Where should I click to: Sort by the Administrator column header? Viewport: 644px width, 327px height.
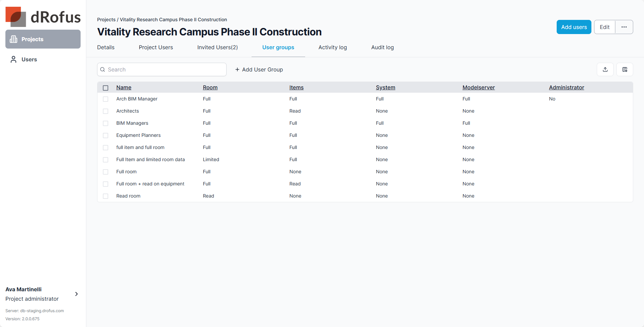pos(566,87)
